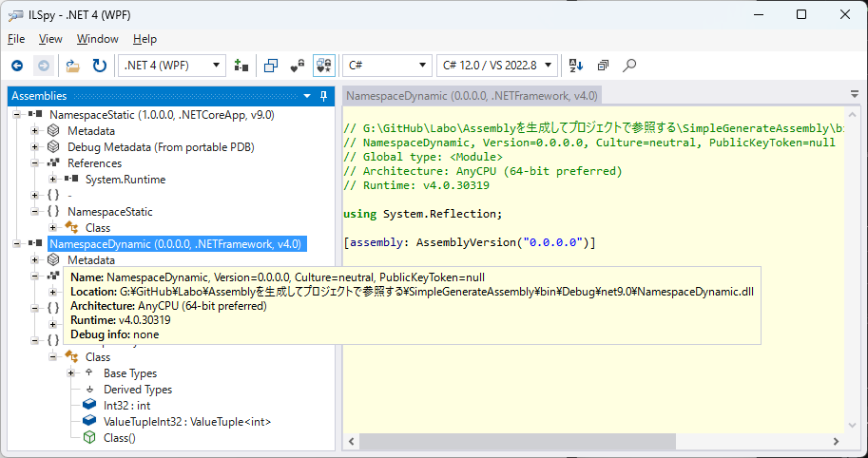The image size is (868, 458).
Task: Expand Class under NamespaceStatic namespace
Action: pos(52,227)
